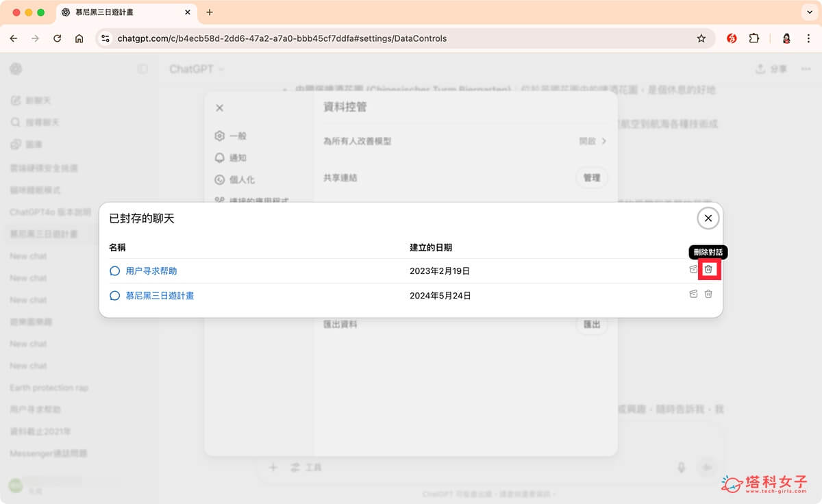Click 管理 to manage shared links
Viewport: 822px width, 504px height.
point(591,177)
